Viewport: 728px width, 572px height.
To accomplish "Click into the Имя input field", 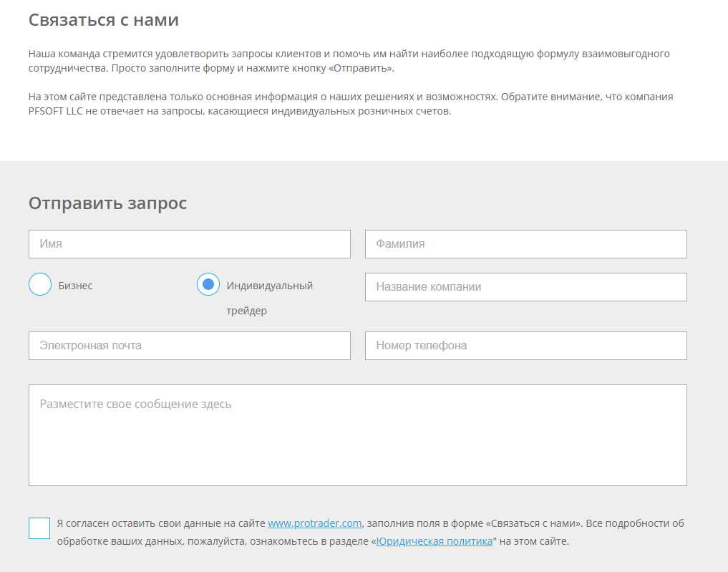I will (190, 243).
